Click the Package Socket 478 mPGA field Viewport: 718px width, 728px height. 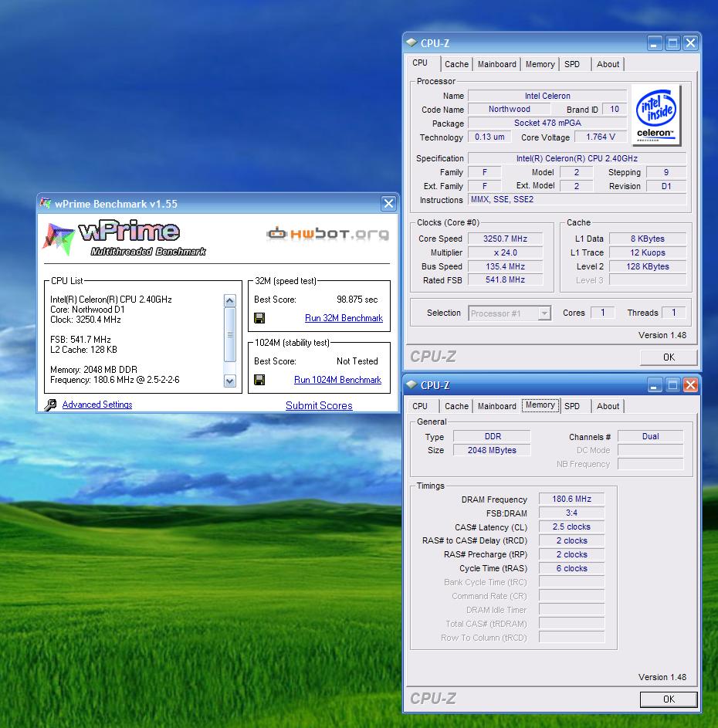pyautogui.click(x=547, y=123)
